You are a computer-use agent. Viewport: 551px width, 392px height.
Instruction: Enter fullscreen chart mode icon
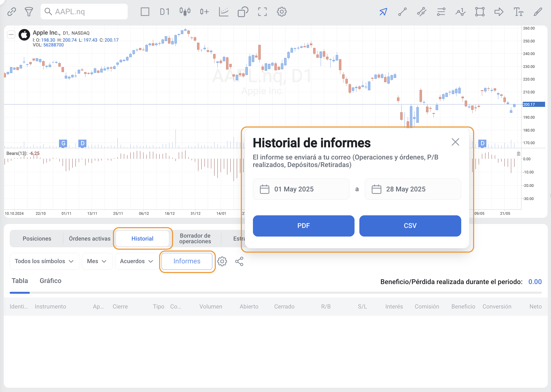tap(262, 12)
